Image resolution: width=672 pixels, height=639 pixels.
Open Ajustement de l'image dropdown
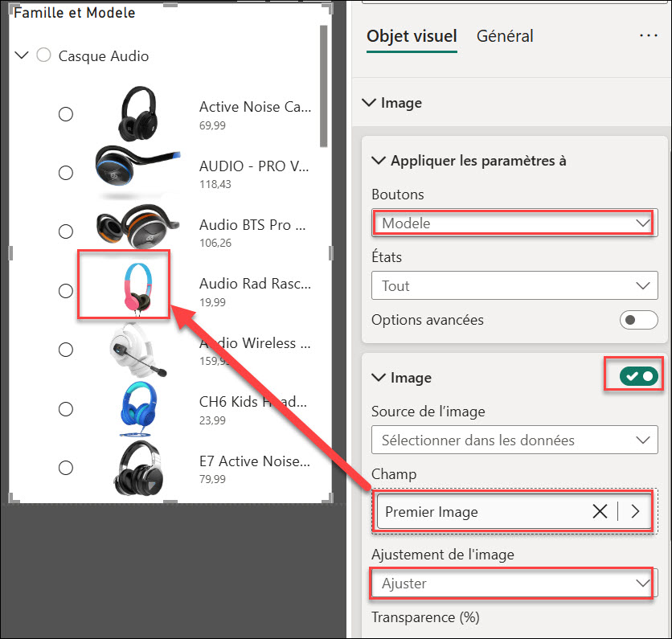click(x=514, y=584)
